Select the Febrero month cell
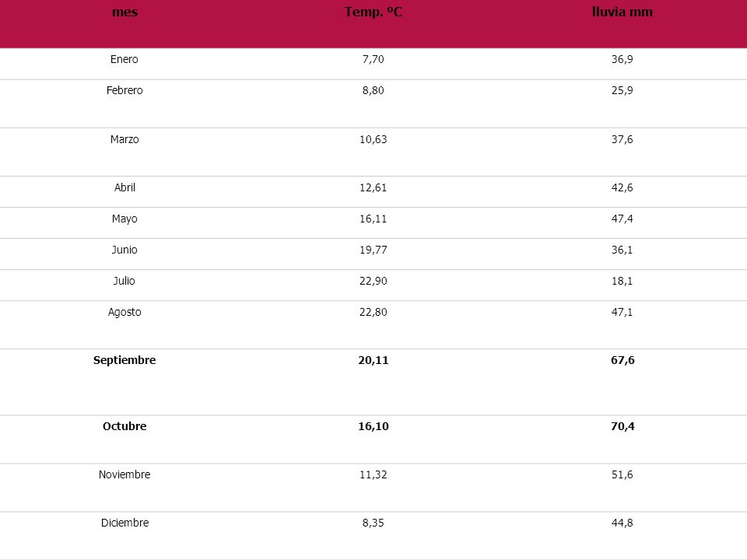747x560 pixels. (124, 90)
